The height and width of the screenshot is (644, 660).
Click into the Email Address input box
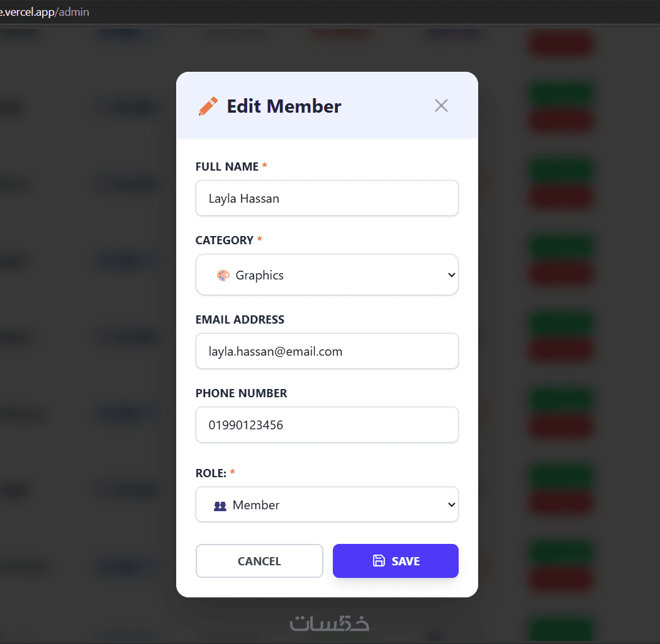pos(327,351)
